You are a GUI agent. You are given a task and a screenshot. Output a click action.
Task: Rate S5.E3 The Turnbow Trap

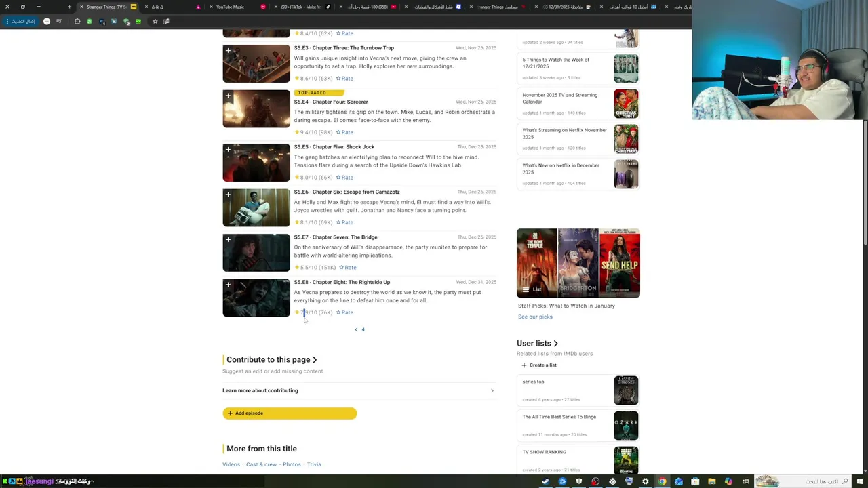344,79
